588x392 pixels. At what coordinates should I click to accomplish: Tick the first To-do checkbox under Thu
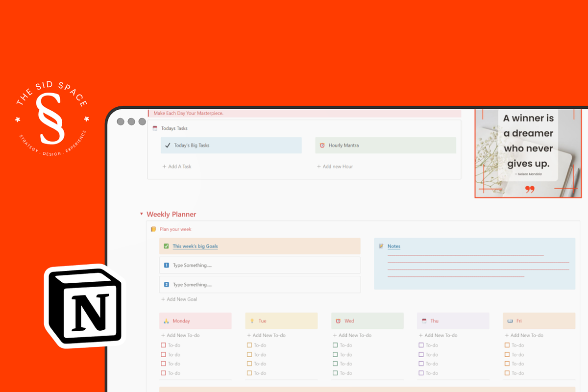(421, 345)
